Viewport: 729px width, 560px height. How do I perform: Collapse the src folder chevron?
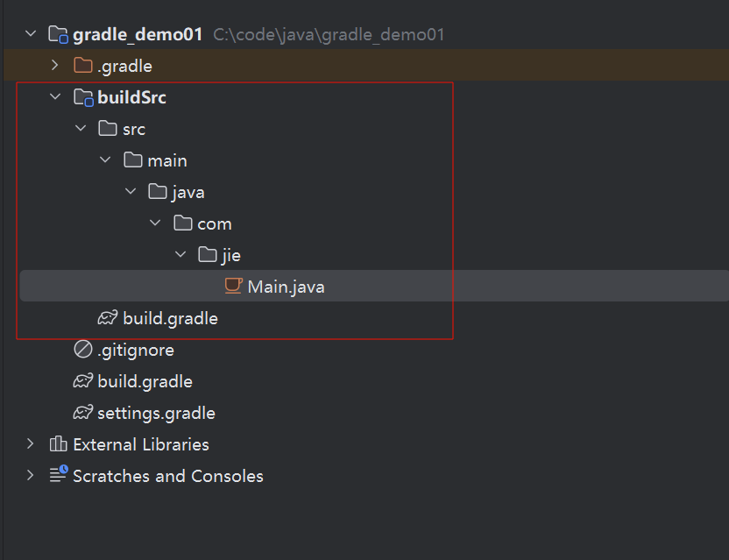click(81, 129)
